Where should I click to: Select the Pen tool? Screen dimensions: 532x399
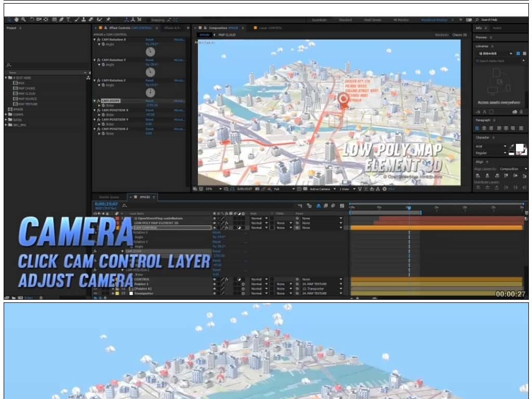pos(61,20)
